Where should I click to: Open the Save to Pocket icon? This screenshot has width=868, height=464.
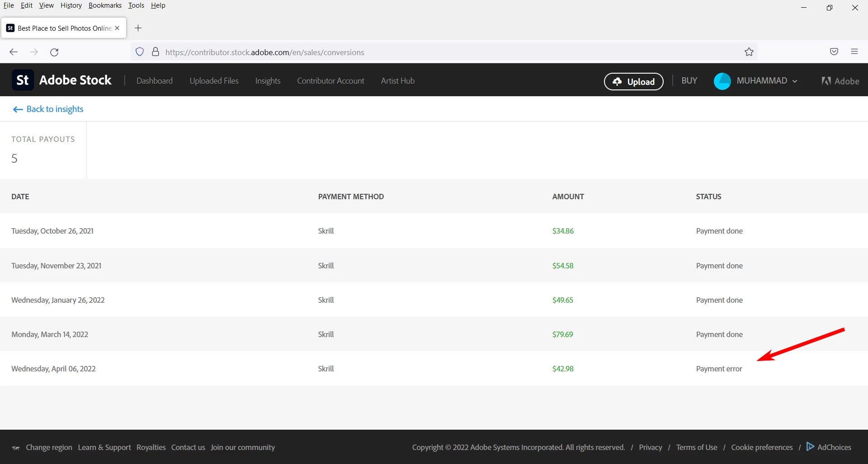pyautogui.click(x=834, y=52)
